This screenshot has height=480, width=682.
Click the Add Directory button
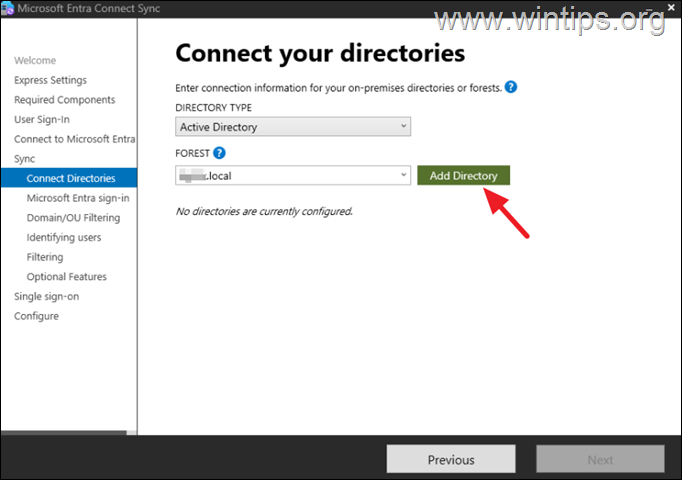pos(463,175)
